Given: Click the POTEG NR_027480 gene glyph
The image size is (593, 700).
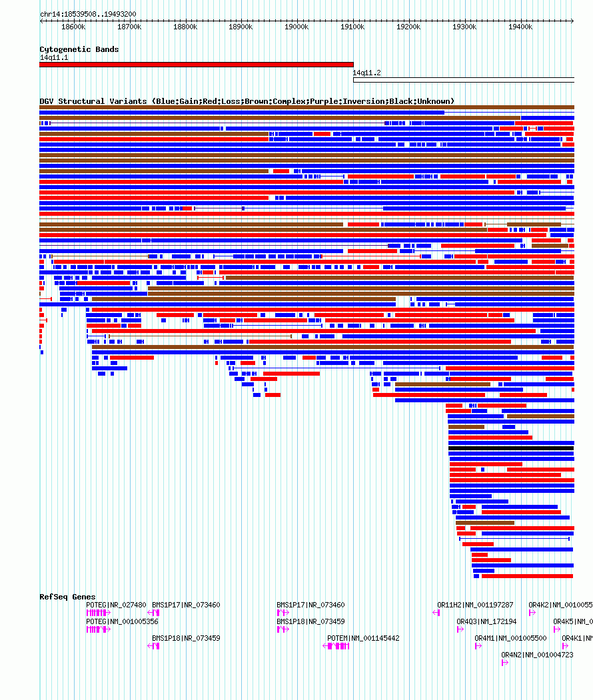Looking at the screenshot, I should pos(98,613).
